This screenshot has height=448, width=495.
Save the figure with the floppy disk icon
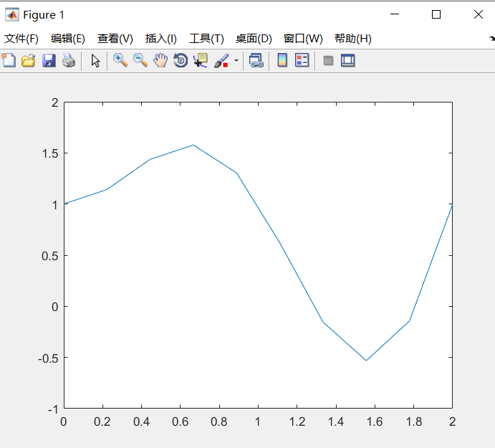pyautogui.click(x=49, y=60)
